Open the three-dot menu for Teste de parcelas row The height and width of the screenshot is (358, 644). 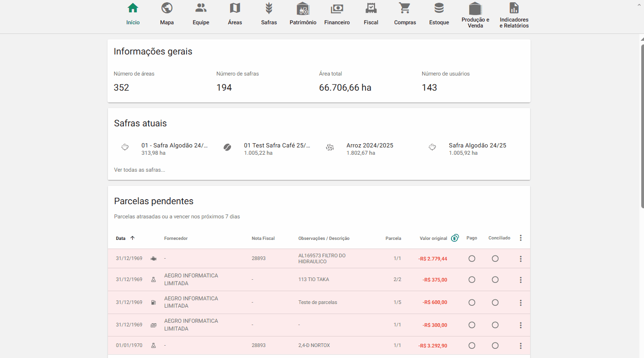521,303
